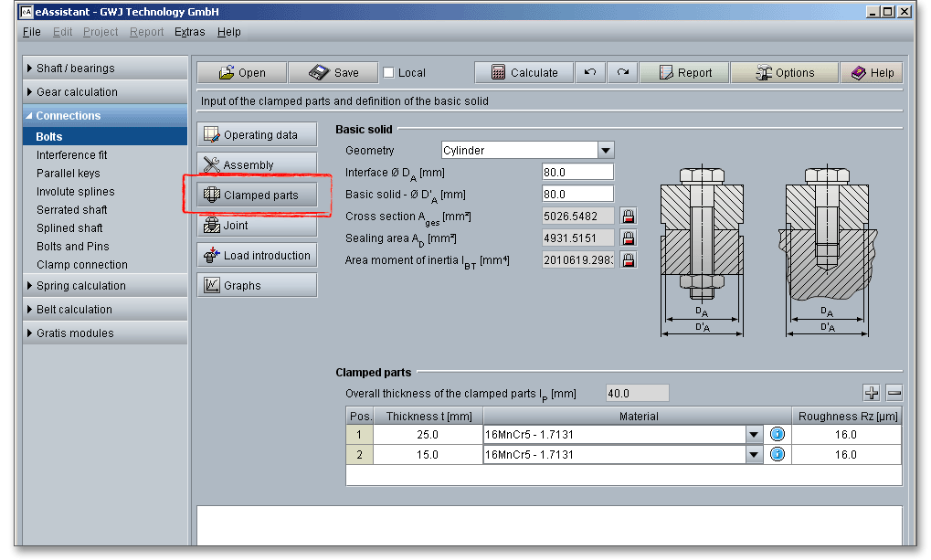Open the Geometry dropdown
931x560 pixels.
(606, 151)
